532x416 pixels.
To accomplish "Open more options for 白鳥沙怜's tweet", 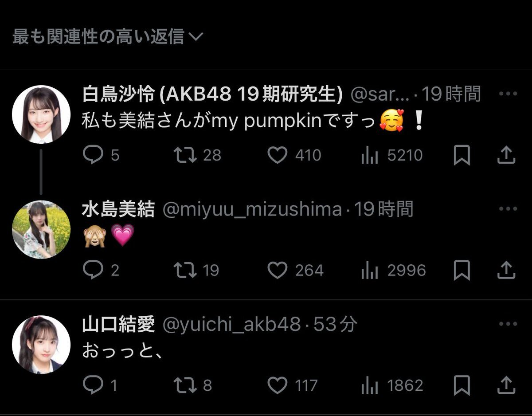I will pyautogui.click(x=508, y=94).
